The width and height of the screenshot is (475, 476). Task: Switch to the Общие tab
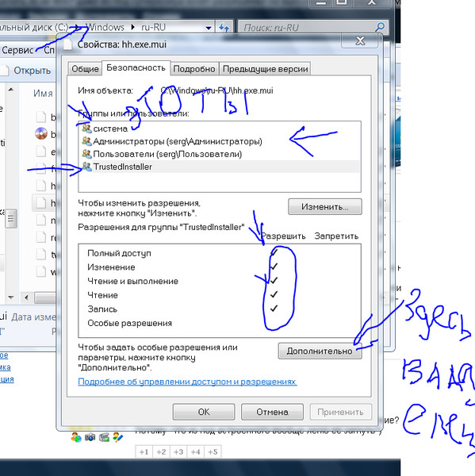85,69
